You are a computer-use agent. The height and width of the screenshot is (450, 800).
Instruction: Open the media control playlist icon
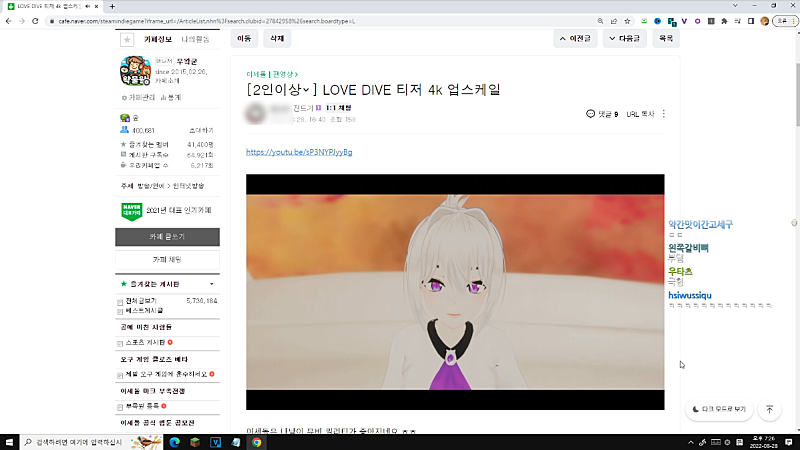(737, 21)
